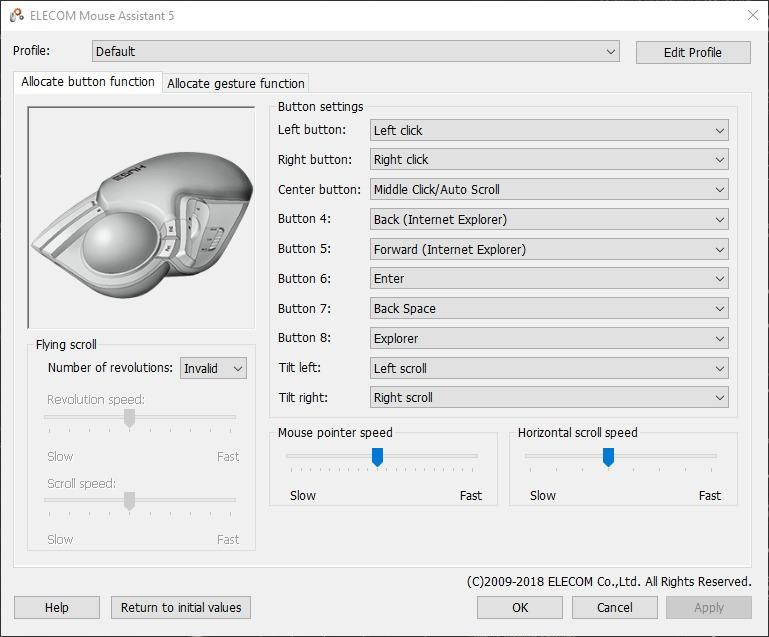Click the Edit Profile button
Image resolution: width=769 pixels, height=637 pixels.
click(x=693, y=52)
